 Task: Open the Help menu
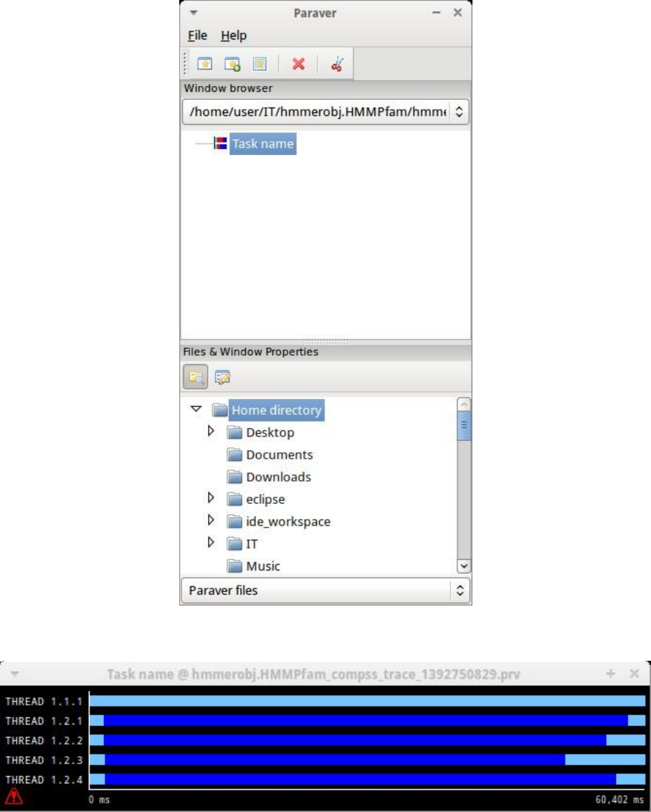pos(234,35)
